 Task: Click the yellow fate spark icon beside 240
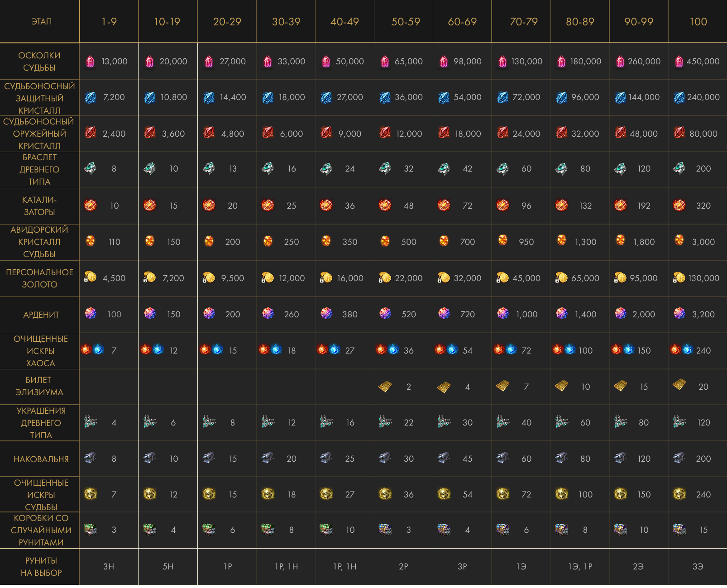679,494
